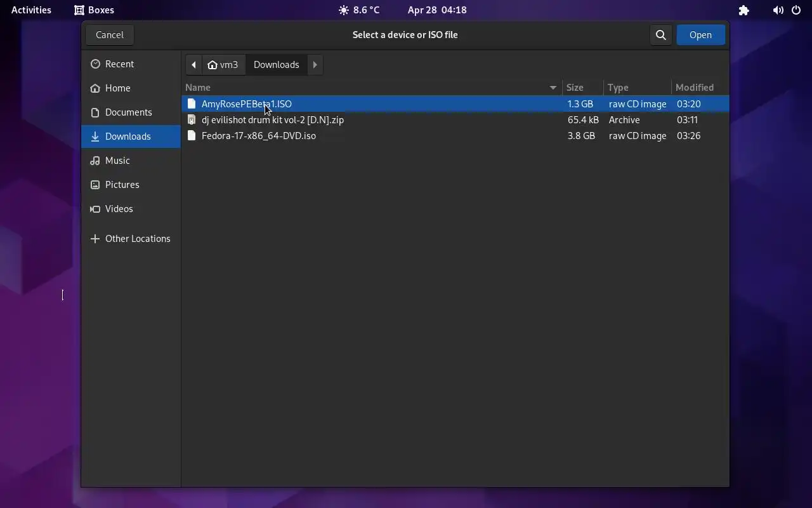The image size is (812, 508).
Task: Sort files by Name column header
Action: coord(372,88)
